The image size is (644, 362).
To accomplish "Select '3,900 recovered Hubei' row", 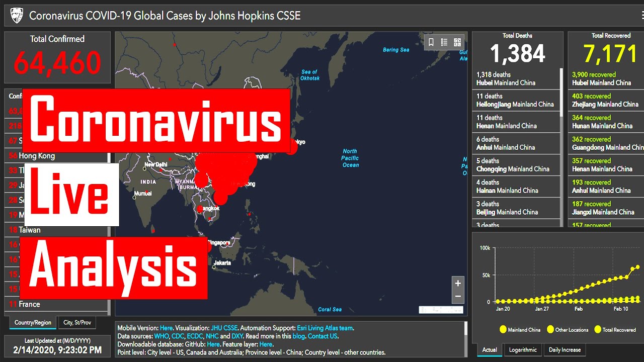I will point(606,78).
